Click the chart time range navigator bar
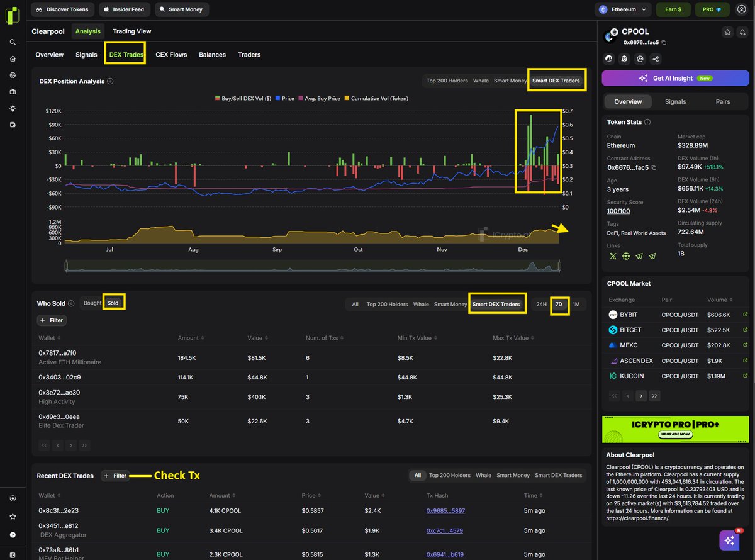Viewport: 755px width, 560px height. click(313, 267)
